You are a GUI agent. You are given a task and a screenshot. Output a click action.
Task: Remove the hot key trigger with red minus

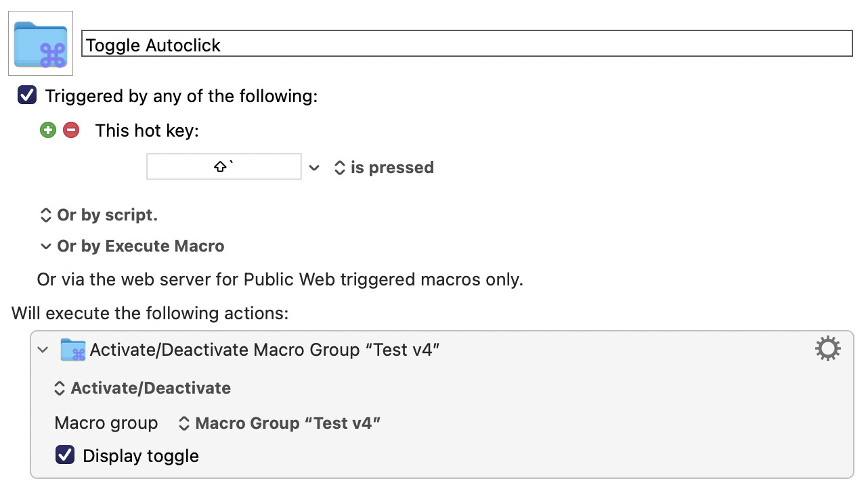[x=71, y=130]
